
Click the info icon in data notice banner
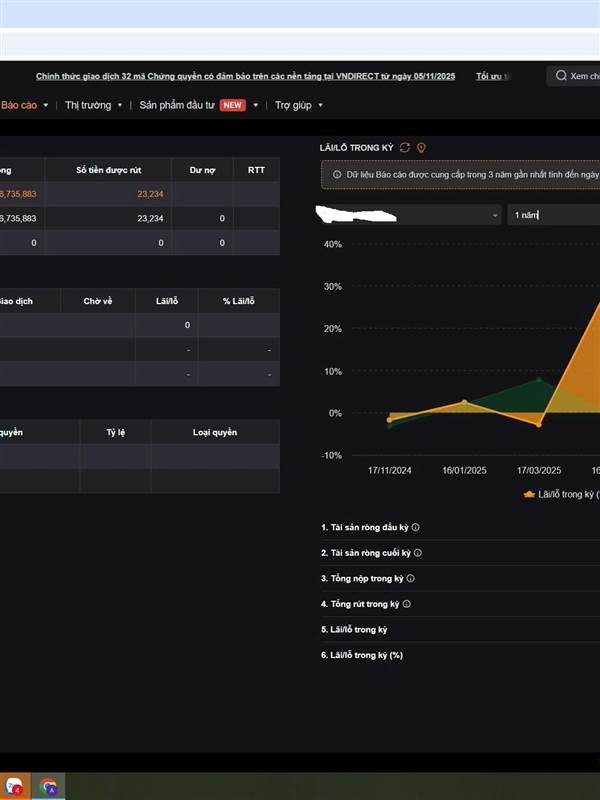(335, 175)
